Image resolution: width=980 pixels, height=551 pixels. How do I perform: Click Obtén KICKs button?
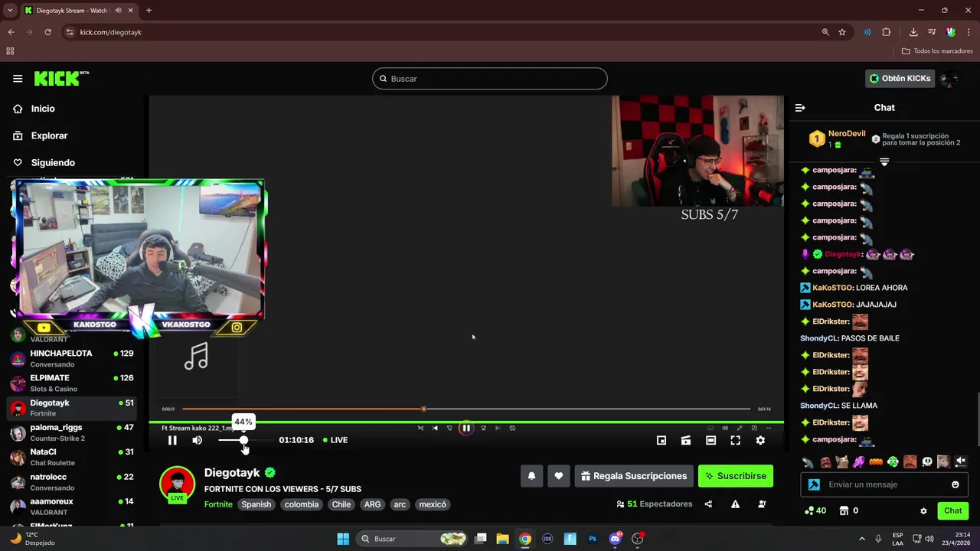pyautogui.click(x=900, y=78)
